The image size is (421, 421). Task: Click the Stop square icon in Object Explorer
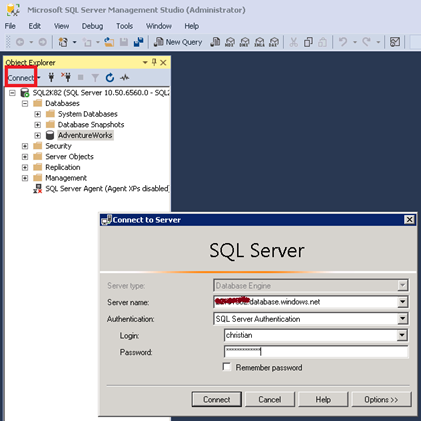(80, 77)
